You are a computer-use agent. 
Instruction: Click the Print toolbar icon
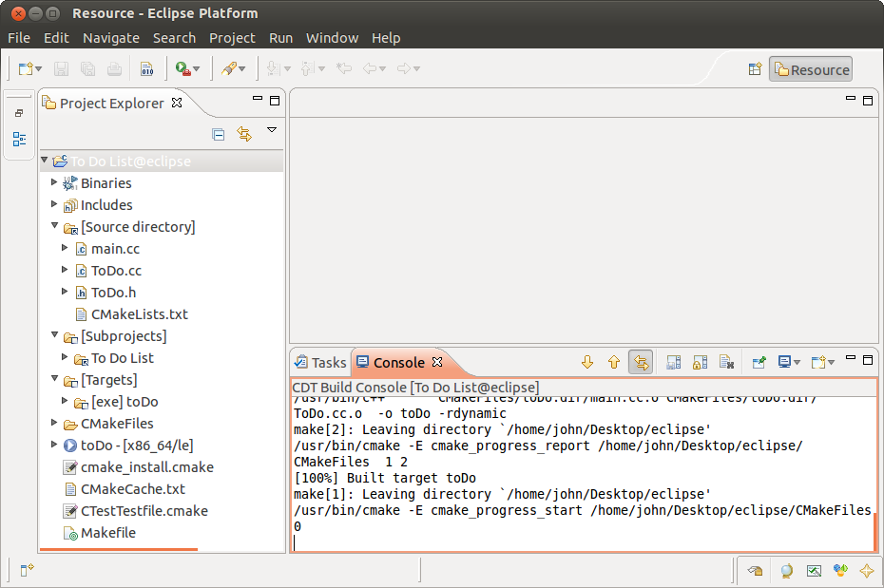pyautogui.click(x=114, y=68)
